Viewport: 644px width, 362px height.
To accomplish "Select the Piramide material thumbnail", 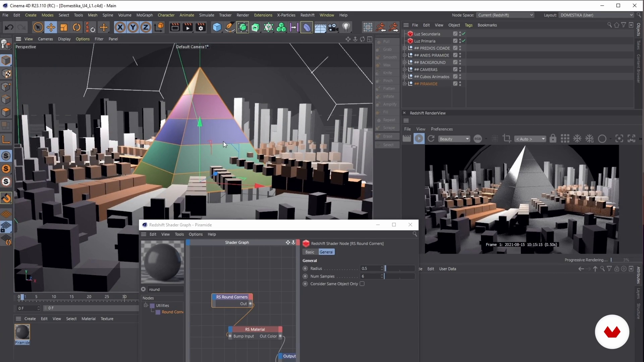I will (x=22, y=332).
